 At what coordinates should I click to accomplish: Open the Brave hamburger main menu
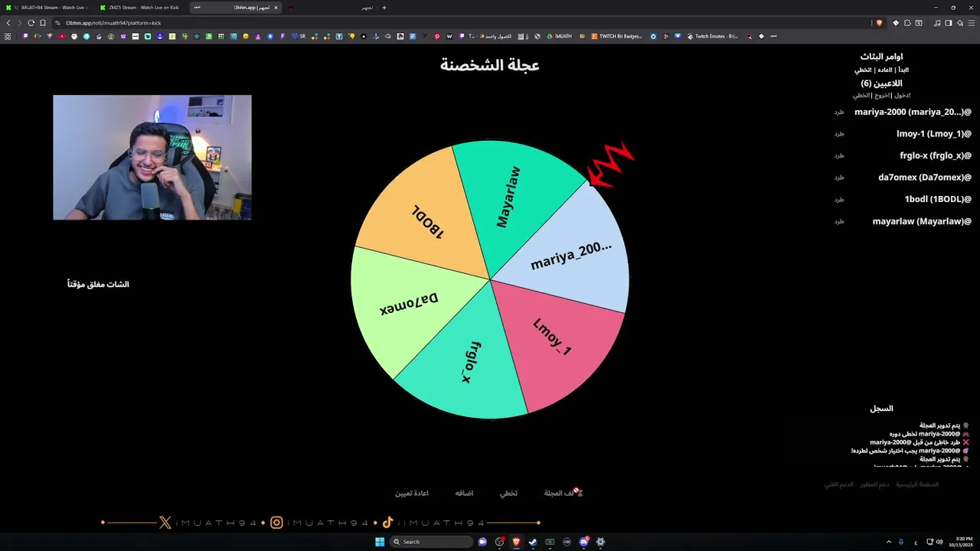click(x=971, y=23)
